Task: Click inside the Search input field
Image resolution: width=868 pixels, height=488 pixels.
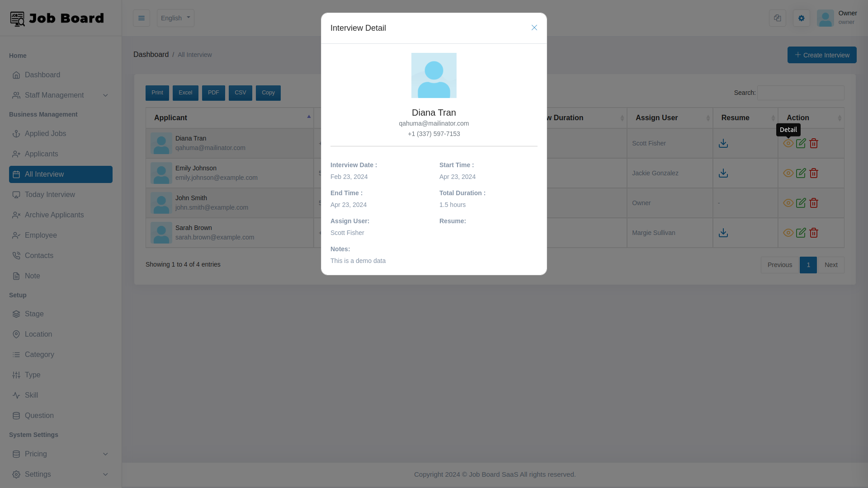Action: pyautogui.click(x=800, y=93)
